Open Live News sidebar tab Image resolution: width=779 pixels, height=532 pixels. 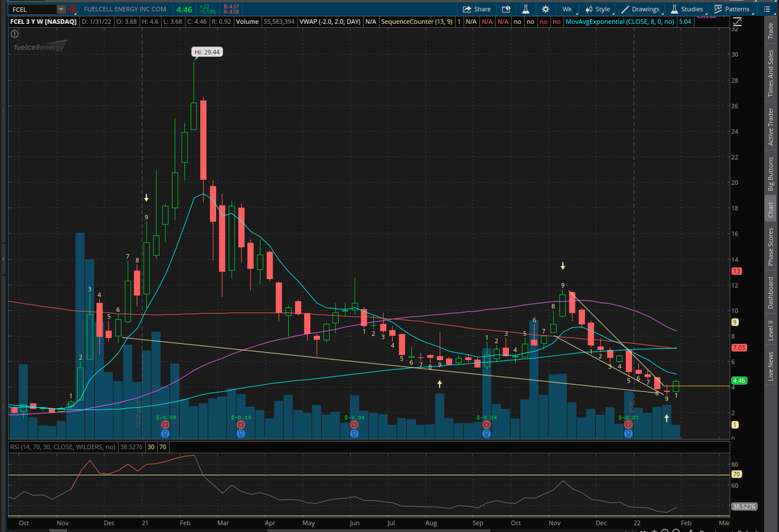pos(771,366)
